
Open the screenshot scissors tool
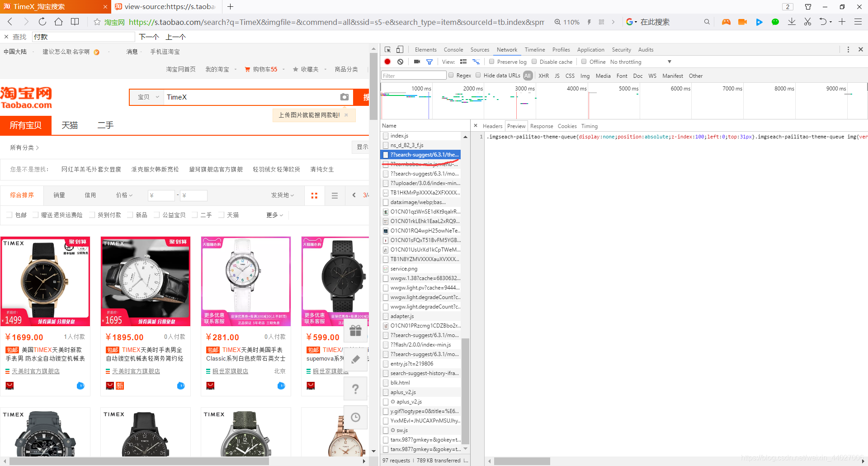pos(807,22)
